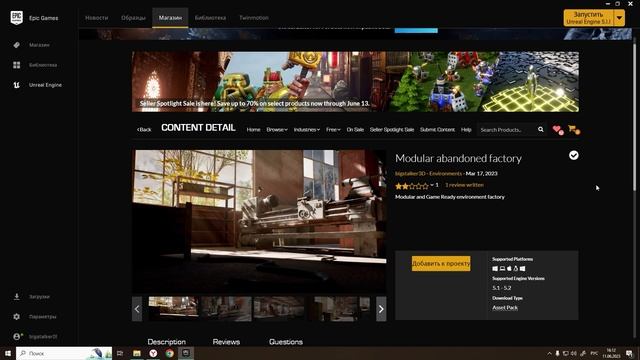640x360 pixels.
Task: Click the star rating display
Action: pos(412,186)
